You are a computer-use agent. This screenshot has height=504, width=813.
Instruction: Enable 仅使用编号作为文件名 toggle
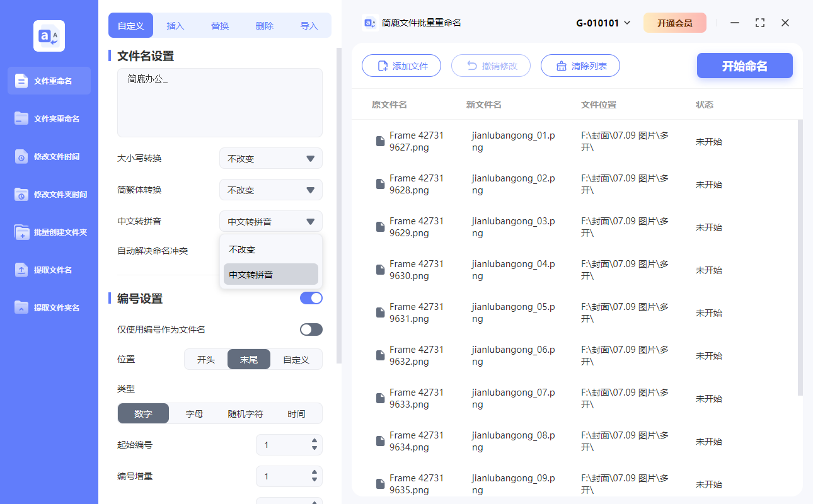[x=311, y=329]
